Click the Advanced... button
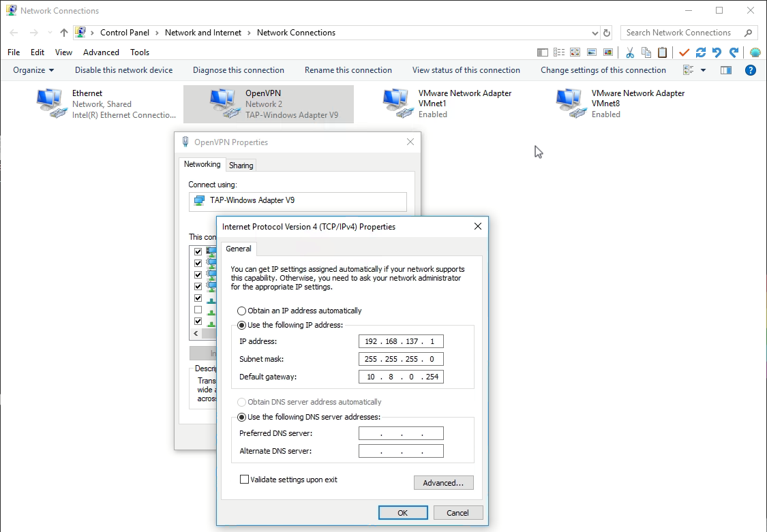This screenshot has width=767, height=532. pyautogui.click(x=444, y=483)
